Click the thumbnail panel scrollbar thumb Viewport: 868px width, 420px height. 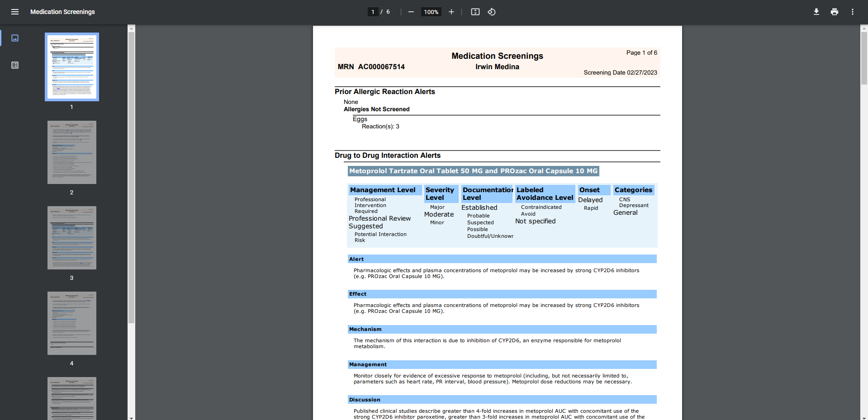[x=131, y=176]
